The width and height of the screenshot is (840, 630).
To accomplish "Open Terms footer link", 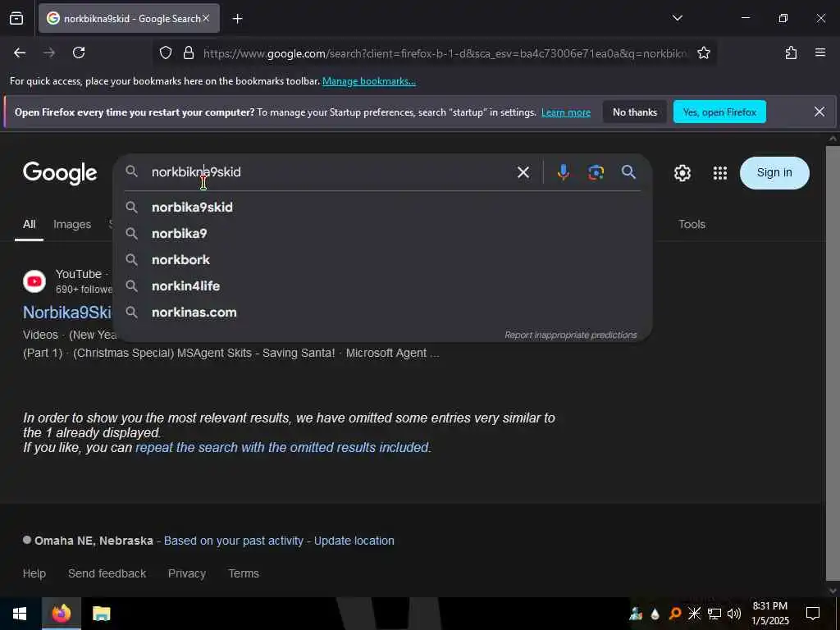I will pos(244,573).
